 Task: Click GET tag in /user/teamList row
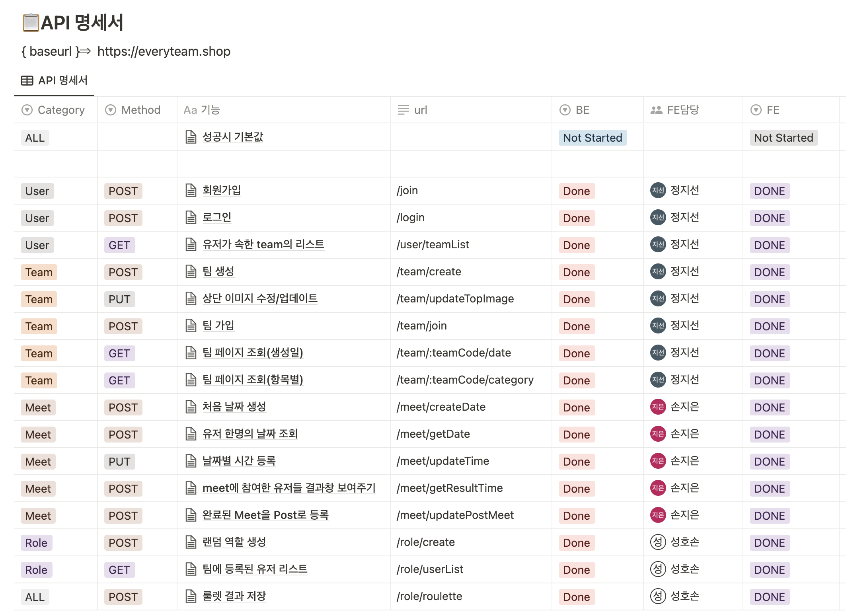[119, 245]
